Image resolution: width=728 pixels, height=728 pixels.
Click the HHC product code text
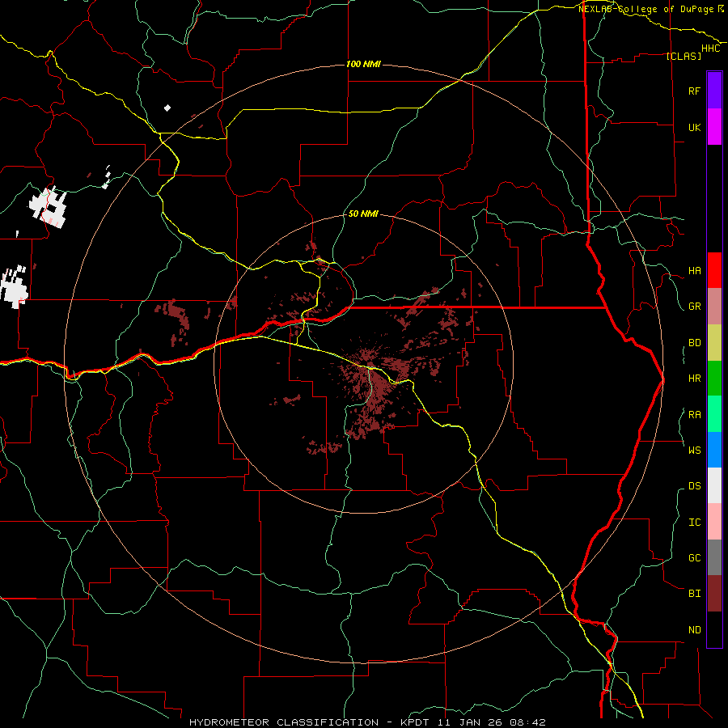[x=710, y=49]
